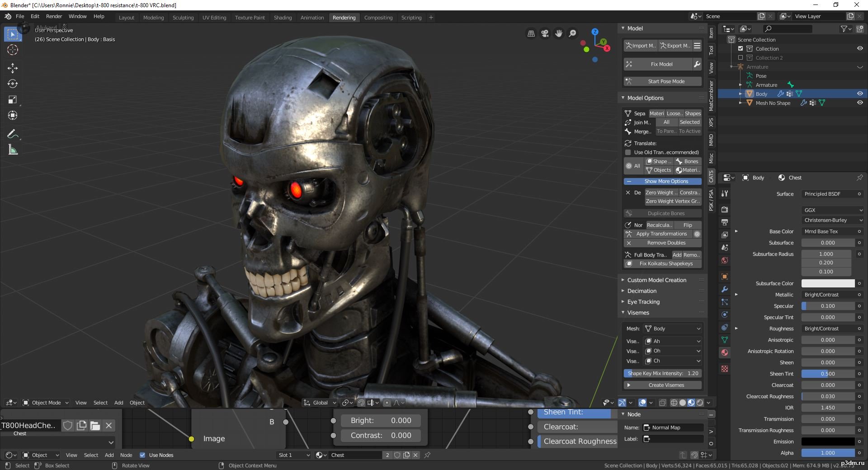Enable the Collection 2 checkbox
Screen dimensions: 868x470
point(741,57)
